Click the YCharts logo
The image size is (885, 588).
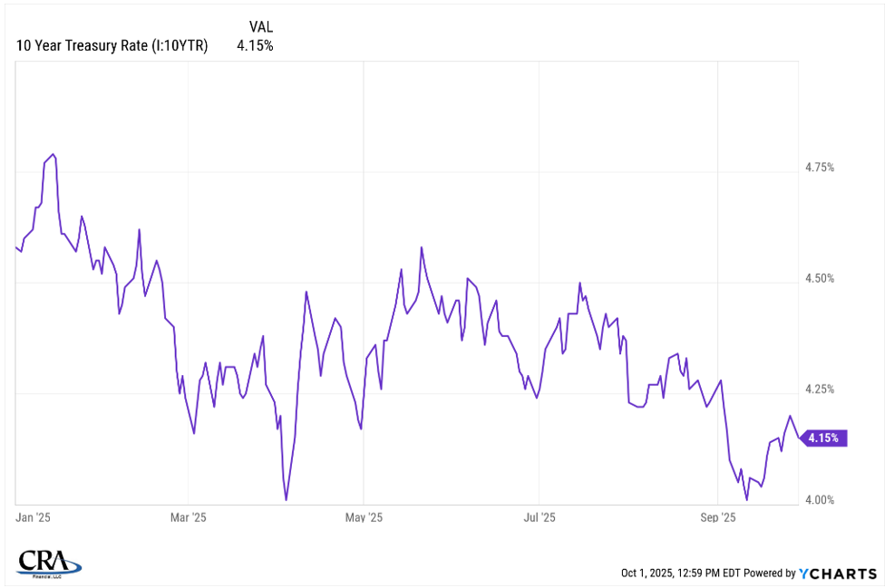pos(838,573)
